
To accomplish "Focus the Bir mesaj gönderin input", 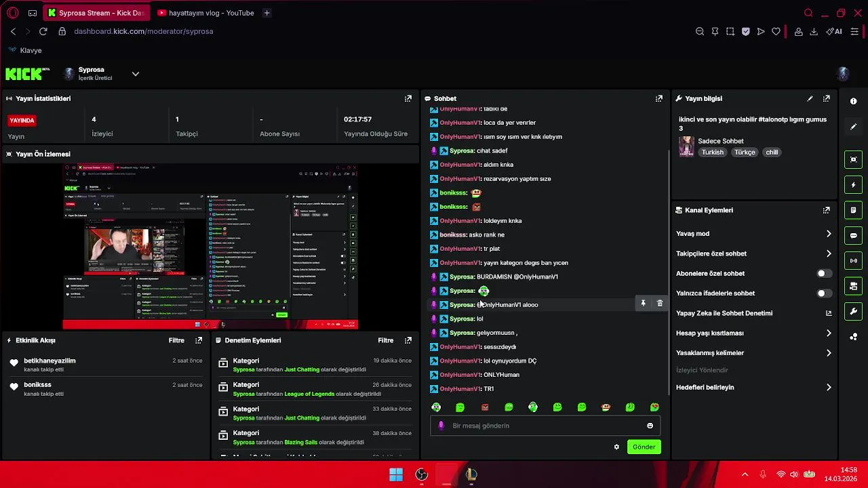I will click(545, 426).
